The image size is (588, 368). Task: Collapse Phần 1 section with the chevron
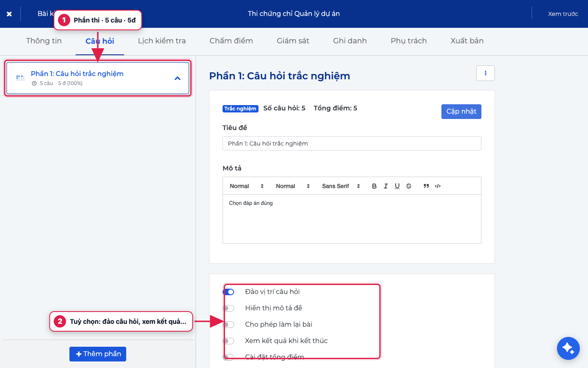(177, 78)
